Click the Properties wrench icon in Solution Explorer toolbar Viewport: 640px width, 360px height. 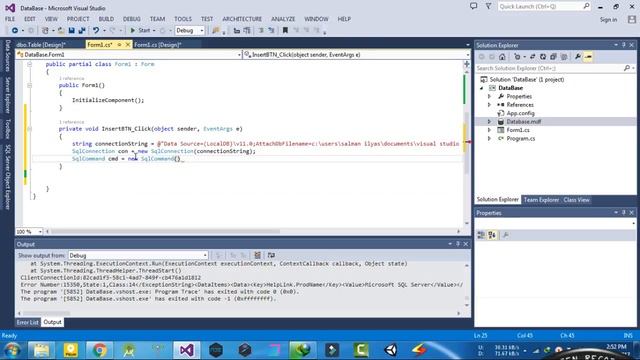point(578,57)
